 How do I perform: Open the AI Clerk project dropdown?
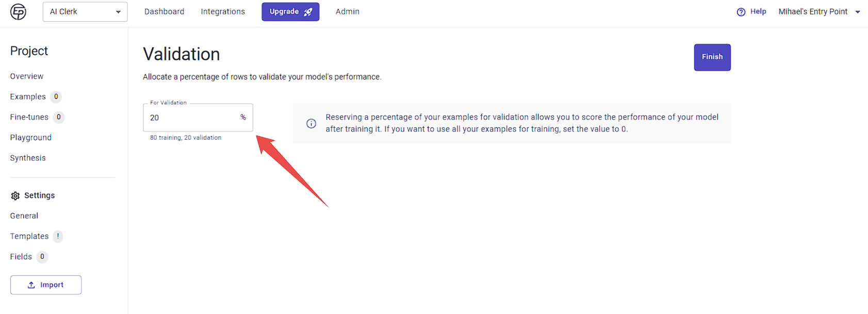85,11
